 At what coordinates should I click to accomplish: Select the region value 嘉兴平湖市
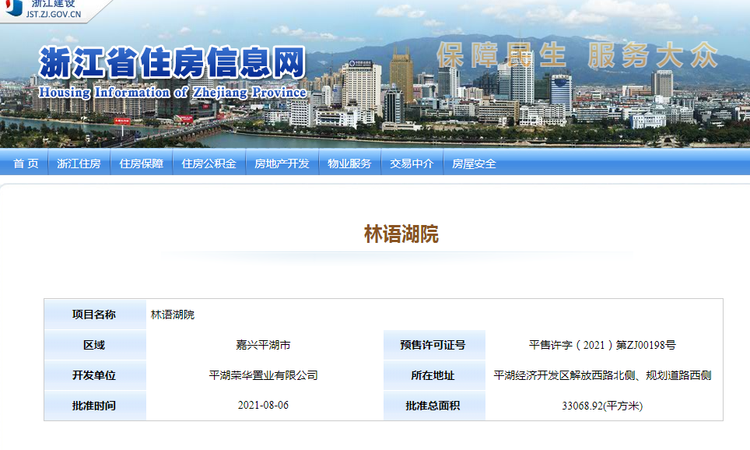[263, 345]
